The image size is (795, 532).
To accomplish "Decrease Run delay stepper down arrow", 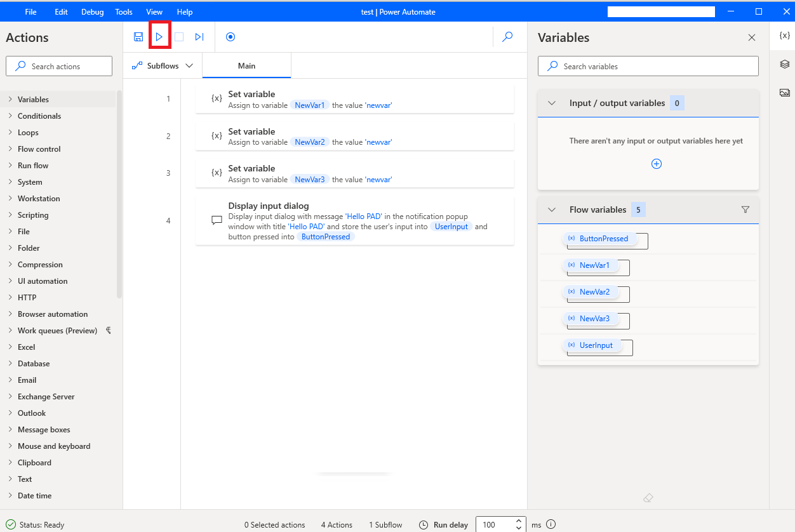I will pyautogui.click(x=519, y=528).
